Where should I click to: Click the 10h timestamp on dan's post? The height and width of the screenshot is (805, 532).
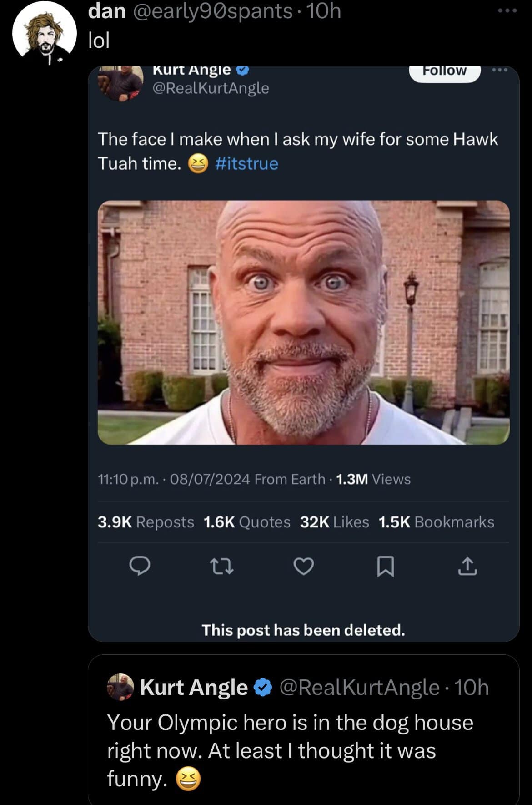click(324, 11)
